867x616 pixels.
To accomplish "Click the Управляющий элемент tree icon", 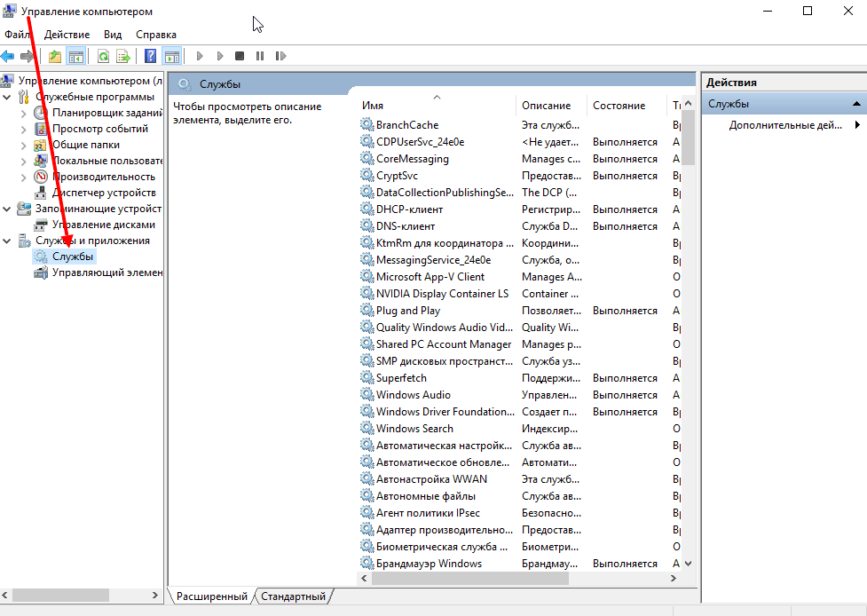I will [40, 272].
